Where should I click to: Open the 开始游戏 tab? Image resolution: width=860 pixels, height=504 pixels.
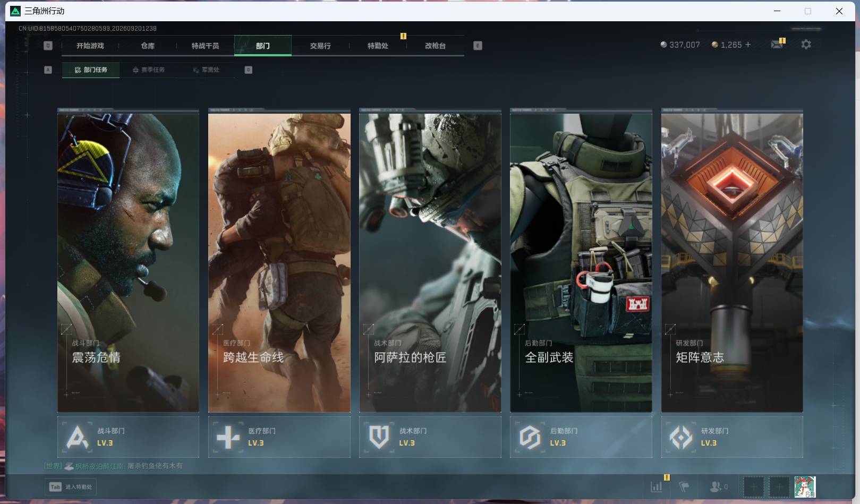tap(90, 46)
